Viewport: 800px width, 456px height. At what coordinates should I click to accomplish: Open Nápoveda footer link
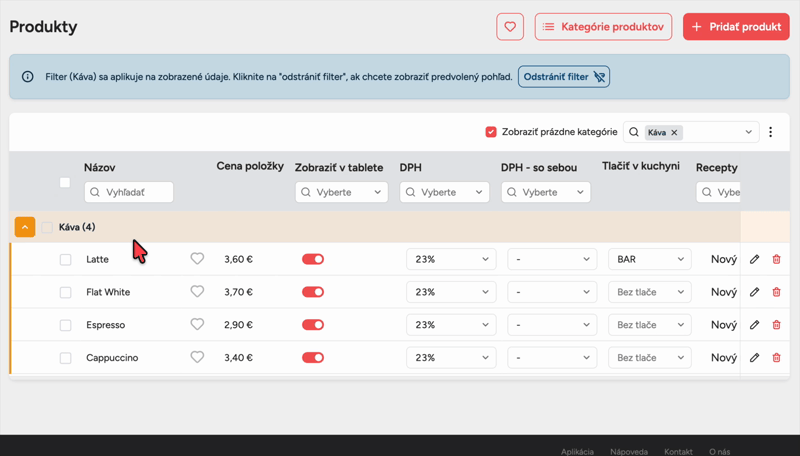tap(629, 451)
